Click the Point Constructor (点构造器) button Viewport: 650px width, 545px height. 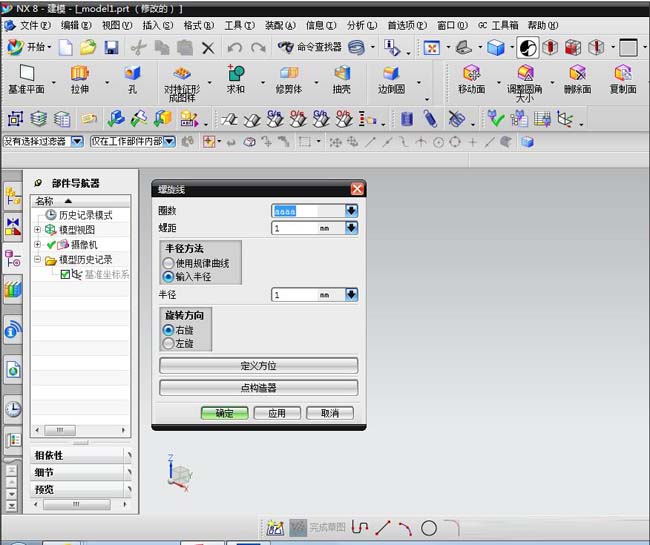pos(259,388)
